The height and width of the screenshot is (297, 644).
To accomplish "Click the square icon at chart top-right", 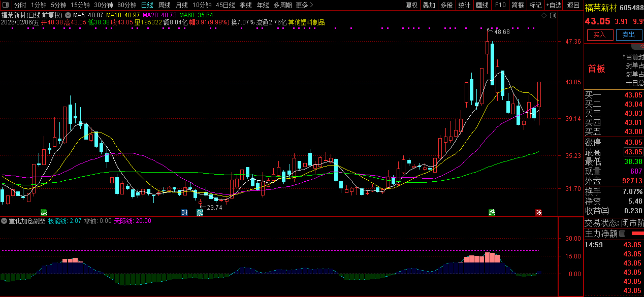I will (x=553, y=15).
